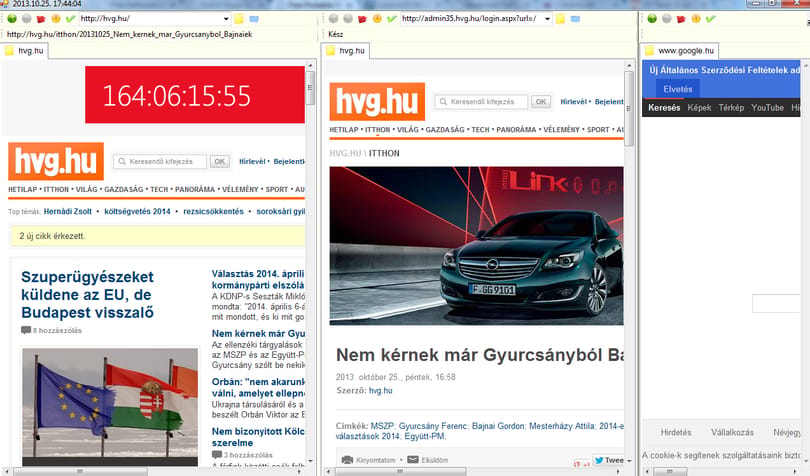810x476 pixels.
Task: Expand the admin35.hvg.hu address dropdown
Action: click(x=547, y=19)
